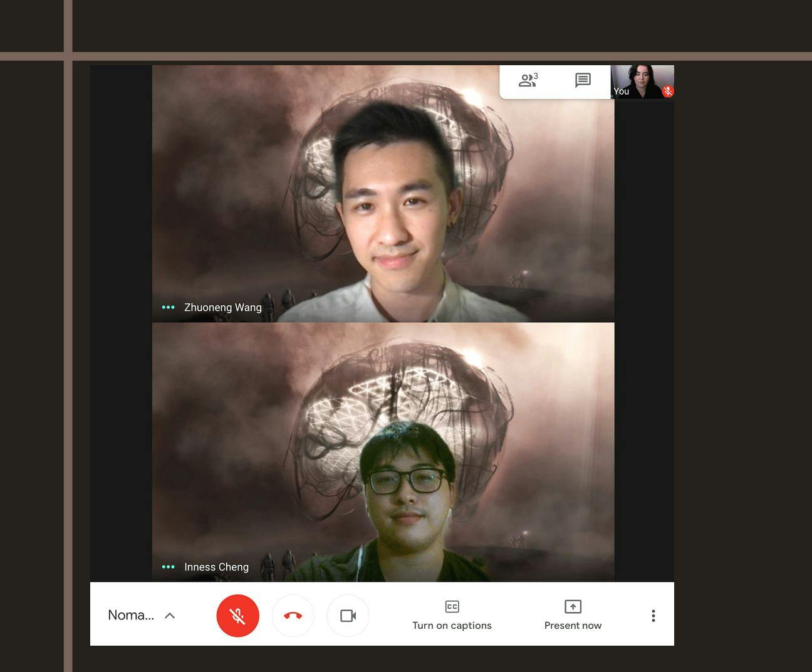Click your self-view thumbnail labeled You
This screenshot has width=812, height=672.
[x=642, y=81]
